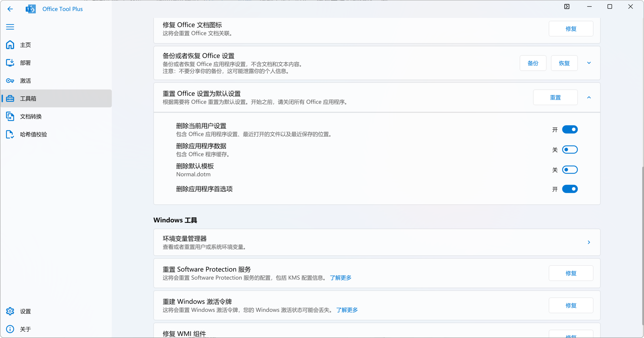
Task: Click the 工具箱 toolbox icon
Action: click(x=10, y=98)
